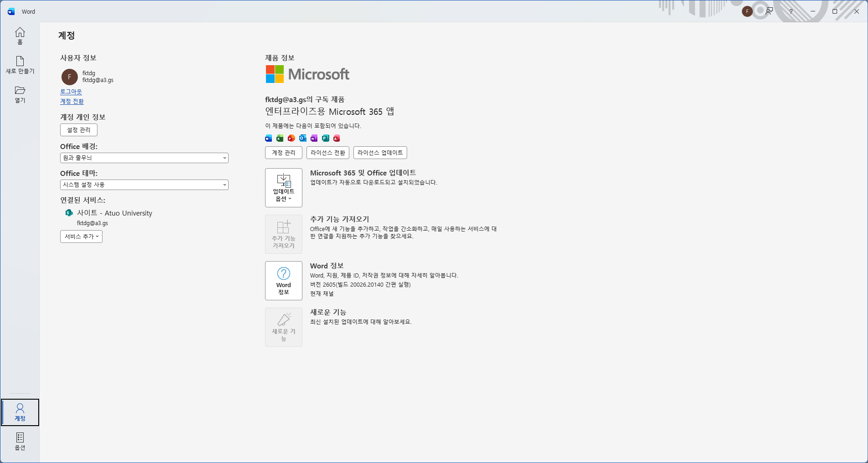Expand the 업데이트 옵션 menu button
The height and width of the screenshot is (463, 868).
284,188
